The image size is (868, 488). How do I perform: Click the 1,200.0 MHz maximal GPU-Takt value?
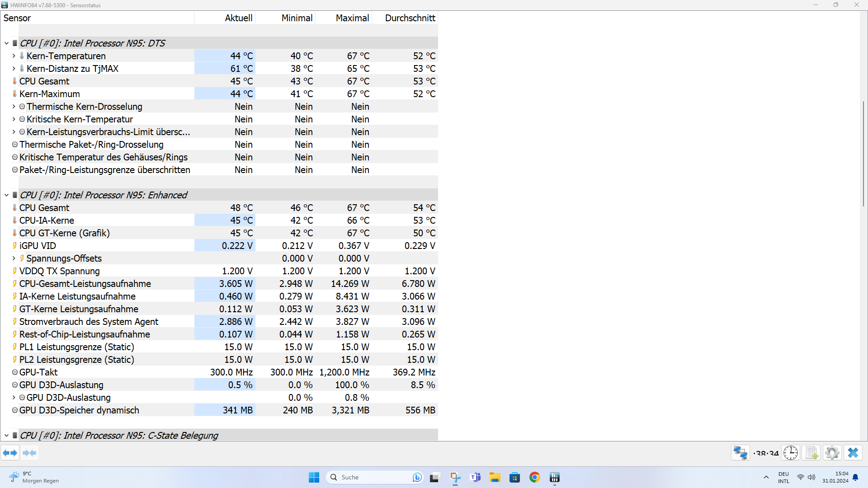click(x=344, y=372)
